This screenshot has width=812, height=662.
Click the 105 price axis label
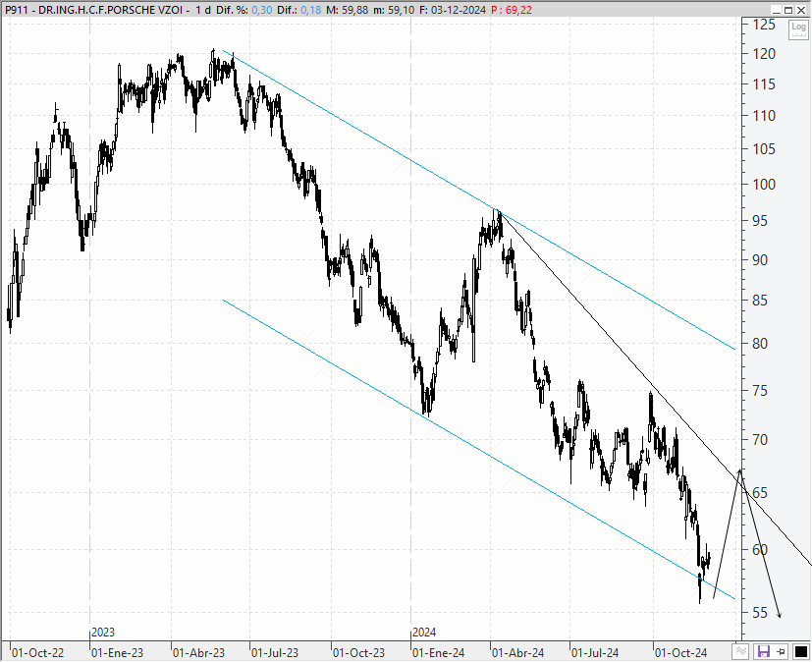pos(764,149)
